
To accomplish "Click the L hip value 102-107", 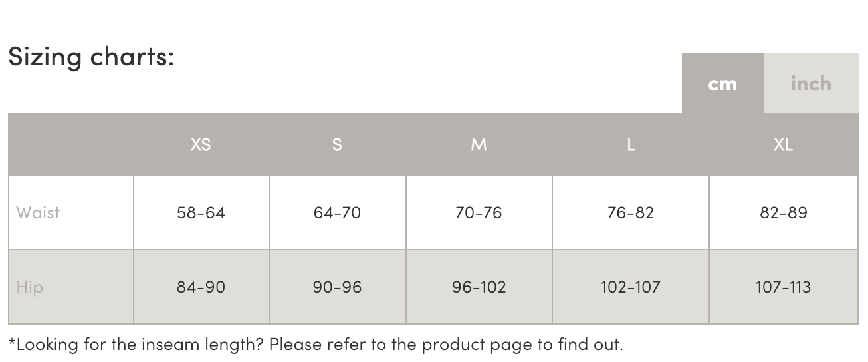I will tap(631, 287).
